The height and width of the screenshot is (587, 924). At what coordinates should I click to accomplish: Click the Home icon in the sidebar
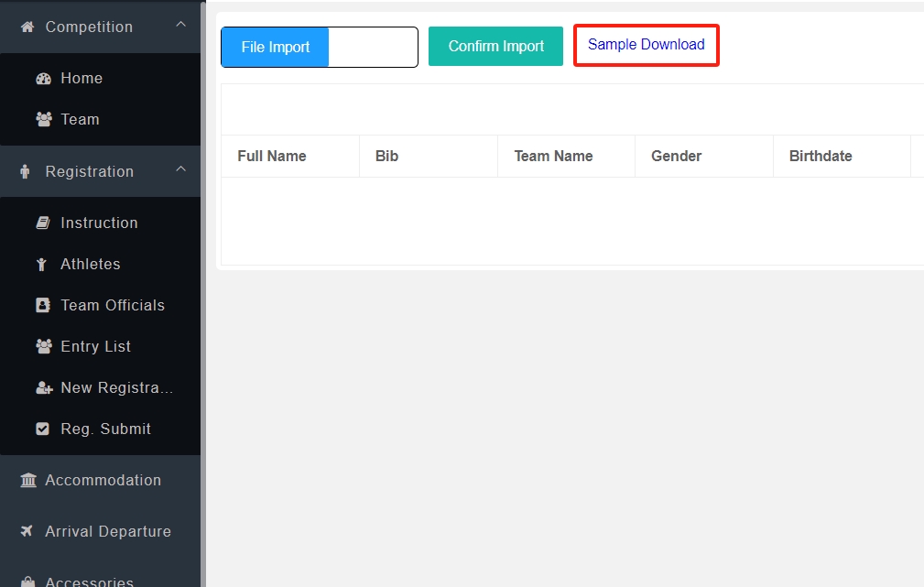(43, 78)
